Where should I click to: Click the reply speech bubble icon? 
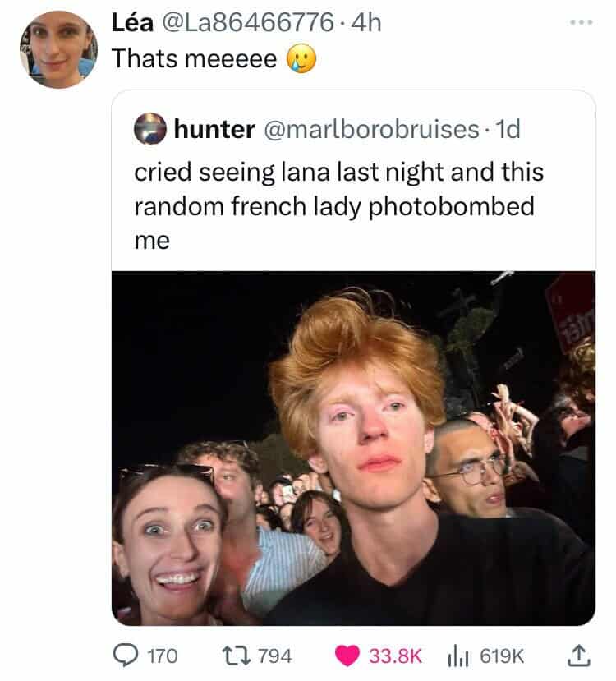point(126,655)
